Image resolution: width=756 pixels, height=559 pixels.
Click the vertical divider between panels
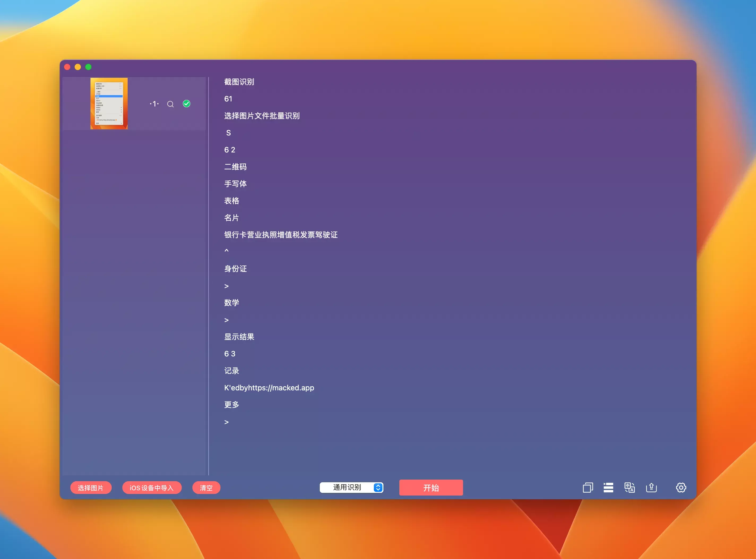coord(209,276)
